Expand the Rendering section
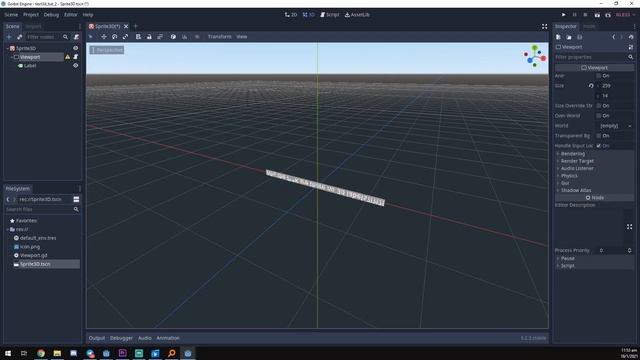This screenshot has width=640, height=360. [594, 154]
